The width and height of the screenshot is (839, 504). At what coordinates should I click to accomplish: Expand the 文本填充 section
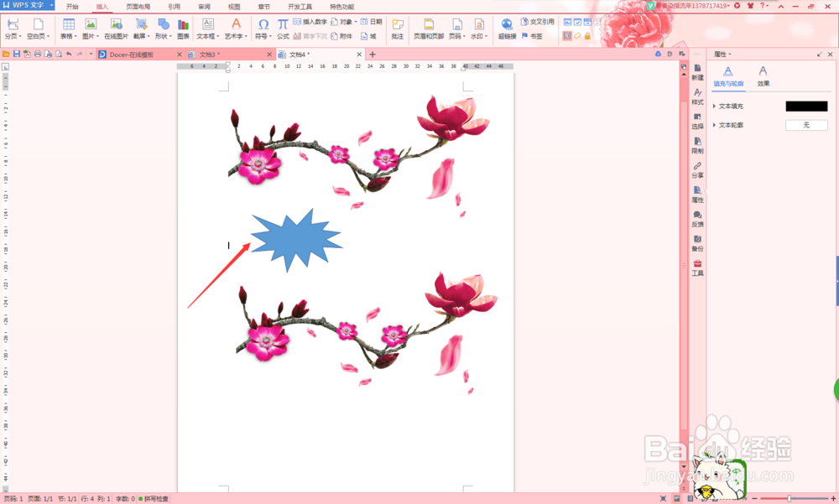coord(714,106)
